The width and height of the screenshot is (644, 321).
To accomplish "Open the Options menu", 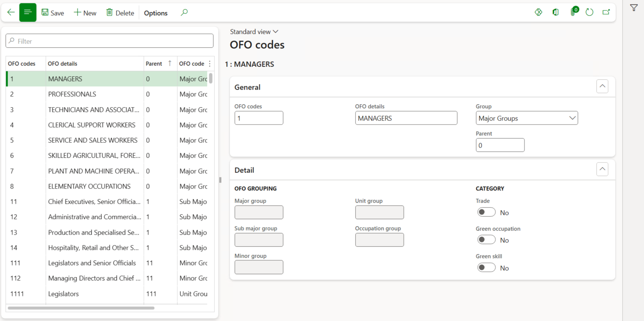I will point(156,13).
